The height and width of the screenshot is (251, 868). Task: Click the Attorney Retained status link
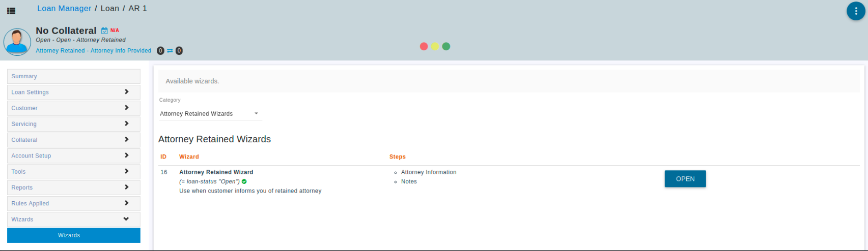(x=93, y=51)
